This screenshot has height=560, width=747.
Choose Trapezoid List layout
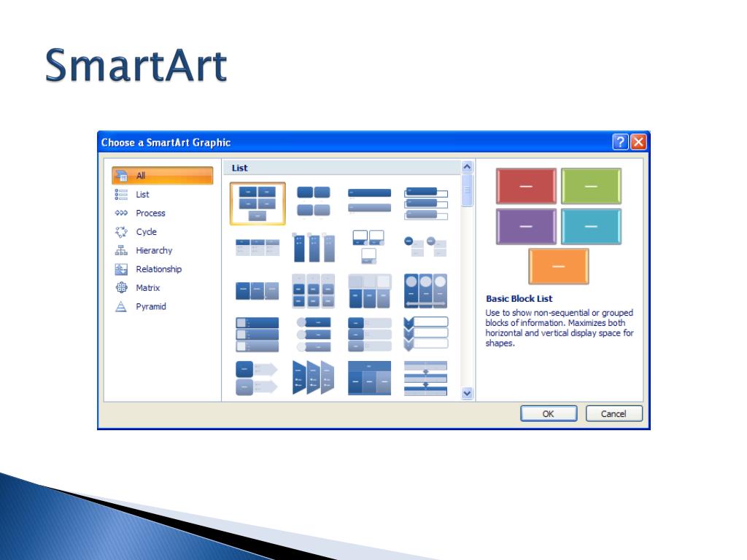point(314,378)
